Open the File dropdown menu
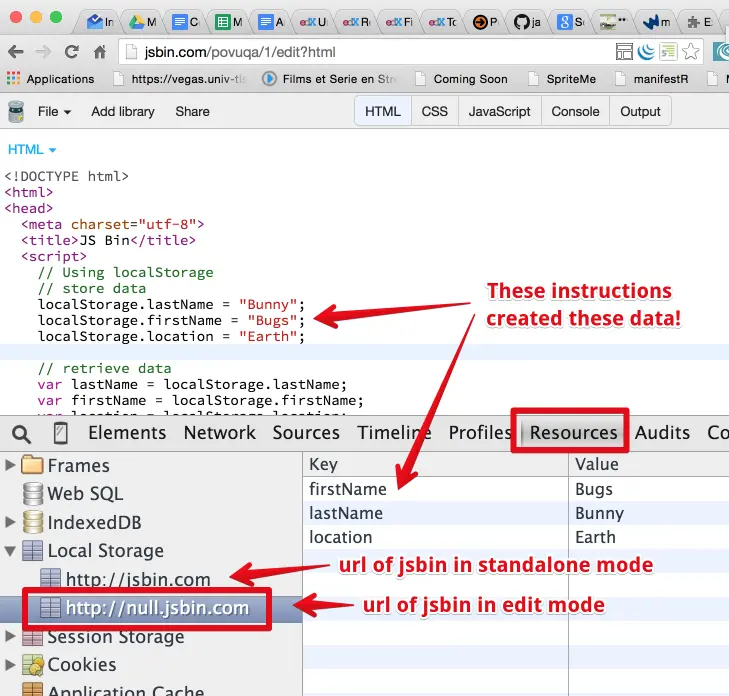The height and width of the screenshot is (696, 729). [54, 112]
